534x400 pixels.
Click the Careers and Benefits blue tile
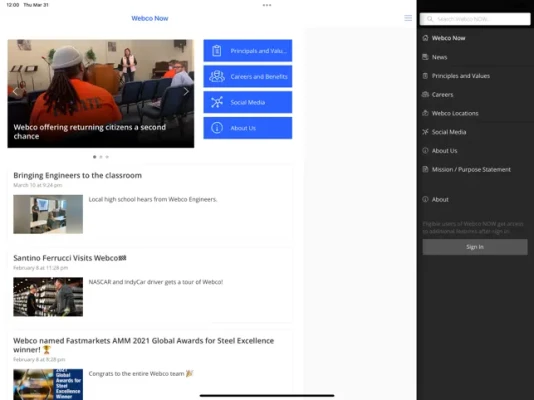(248, 76)
